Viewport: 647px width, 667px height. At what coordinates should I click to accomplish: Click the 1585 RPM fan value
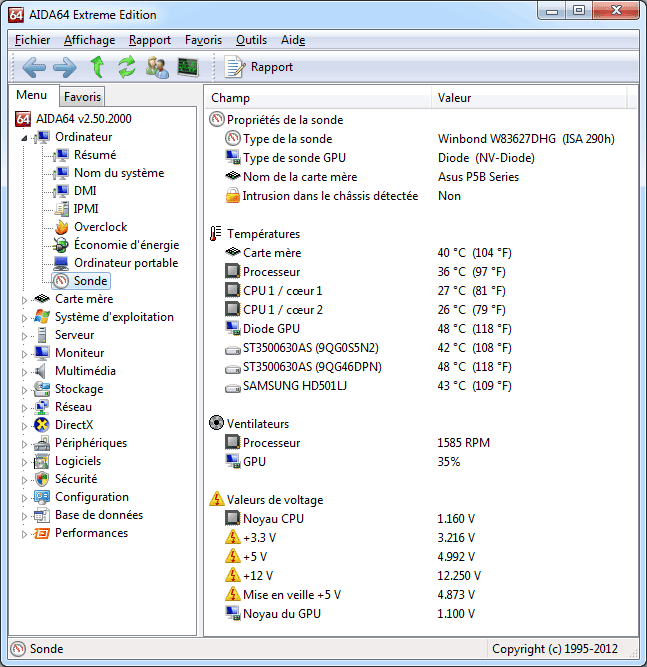[464, 443]
